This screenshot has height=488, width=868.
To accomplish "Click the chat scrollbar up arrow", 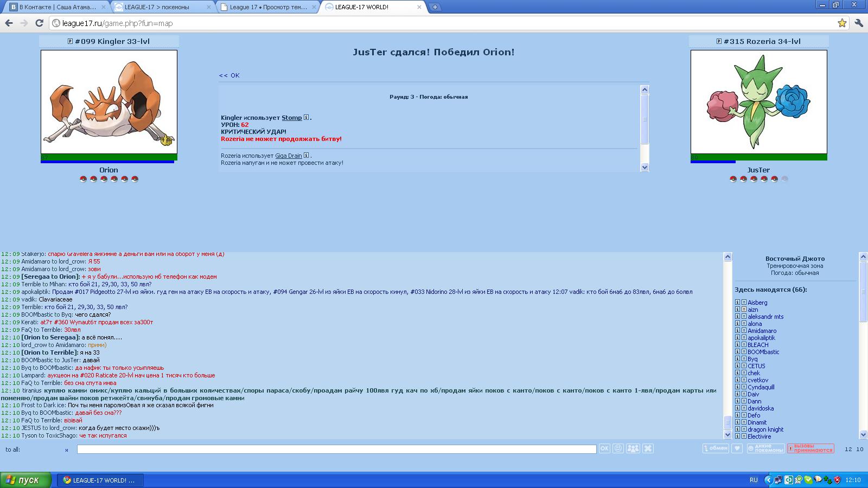I will 727,256.
